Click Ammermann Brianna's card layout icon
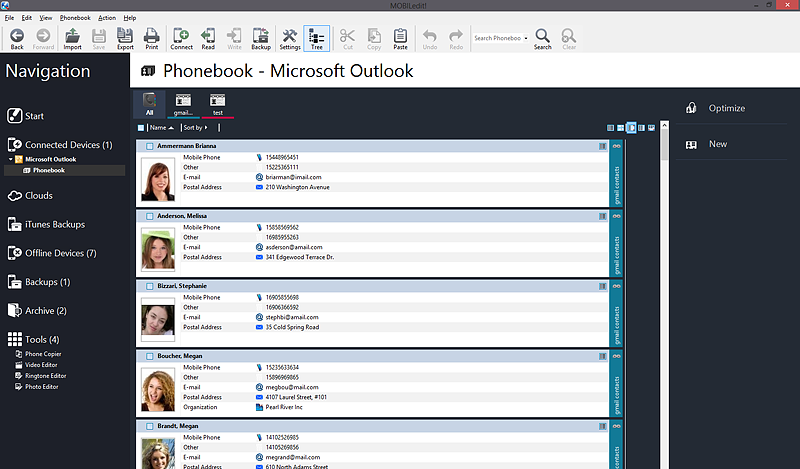 tap(603, 146)
